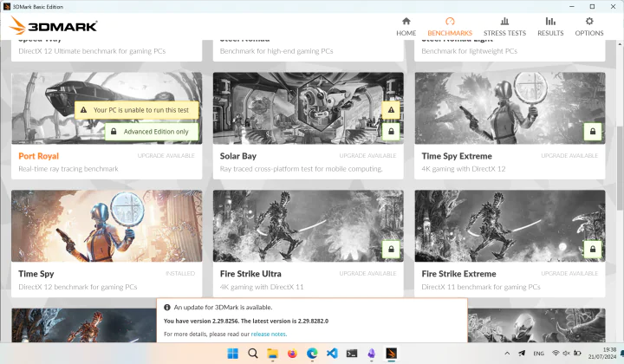Viewport: 624px width, 364px height.
Task: Open the Fire Strike Ultra thumbnail
Action: 308,225
